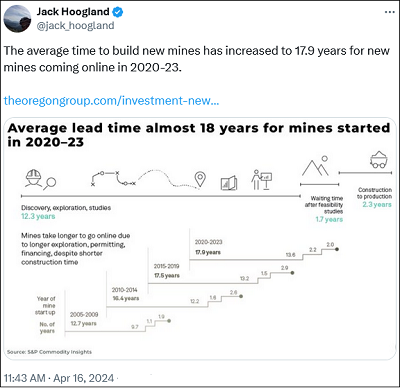Click the mining cart icon
The width and height of the screenshot is (400, 388).
(379, 159)
